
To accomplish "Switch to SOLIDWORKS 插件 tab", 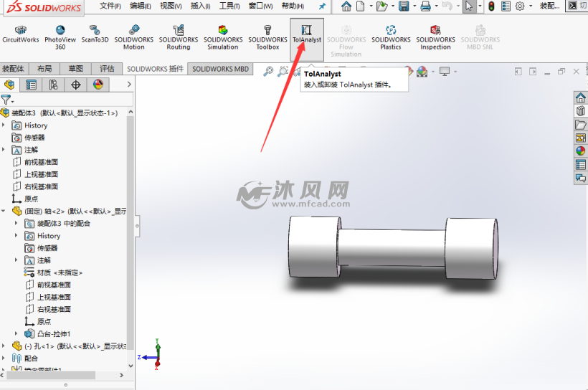I will [x=156, y=69].
